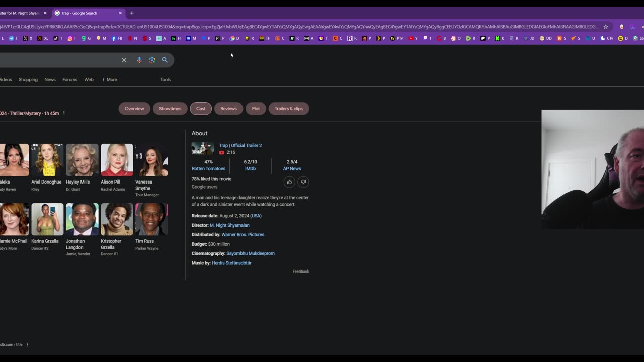Open the Netflix bookmark labeled N
This screenshot has height=362, width=644.
point(133,38)
